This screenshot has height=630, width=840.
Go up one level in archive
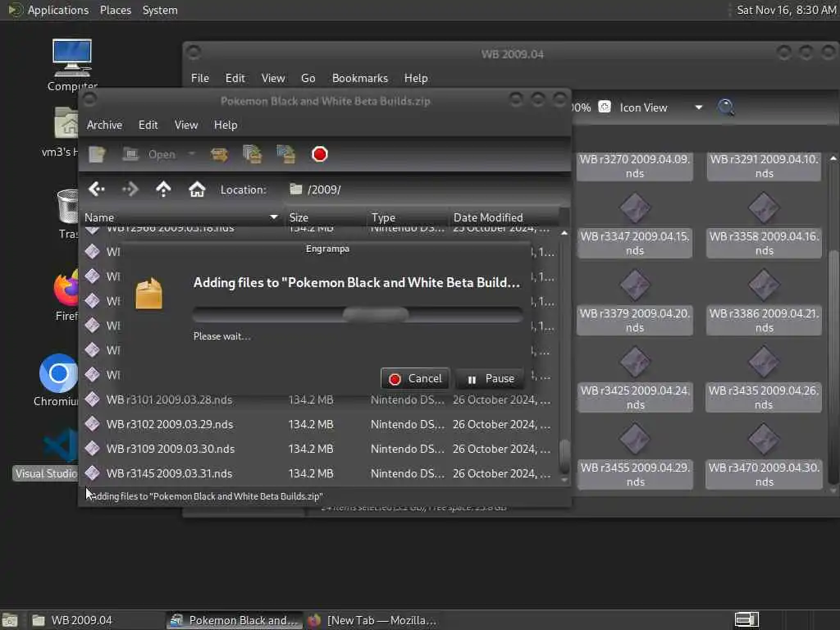pos(163,189)
